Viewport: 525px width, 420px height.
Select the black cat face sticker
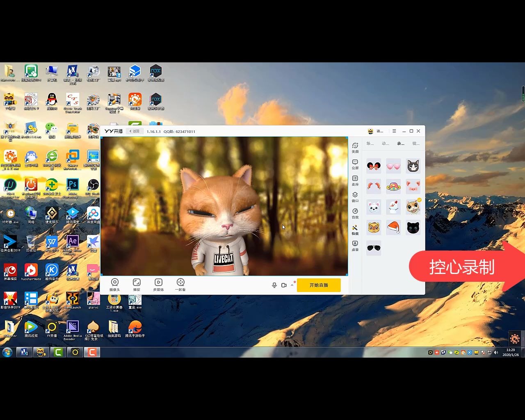(413, 228)
